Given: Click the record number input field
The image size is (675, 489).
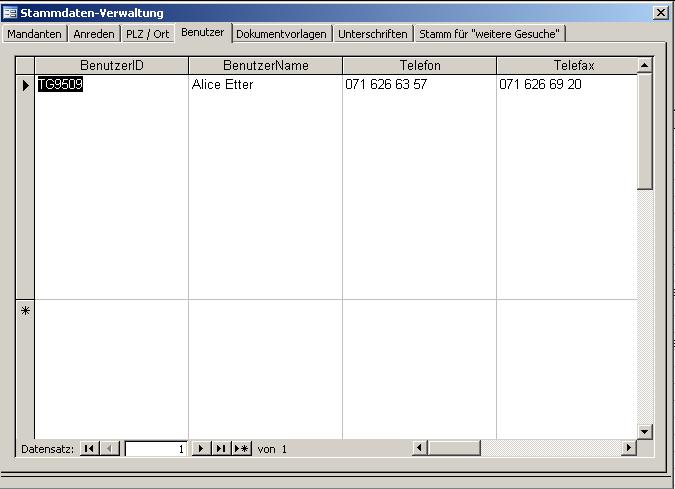Looking at the screenshot, I should point(155,449).
